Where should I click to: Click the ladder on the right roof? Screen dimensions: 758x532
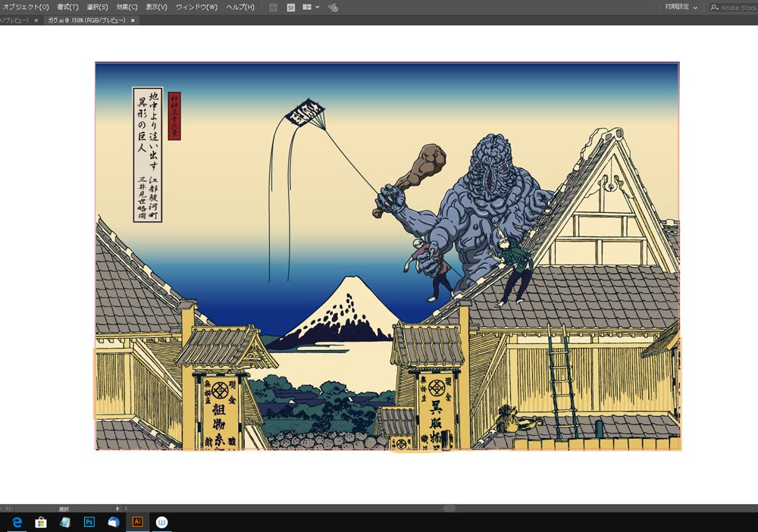tap(561, 382)
